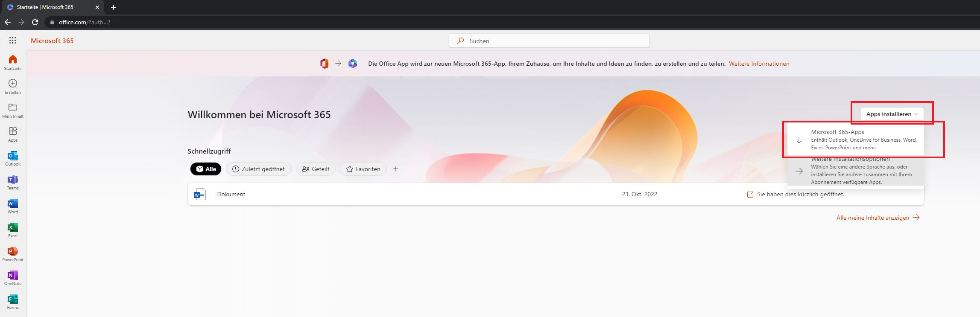The height and width of the screenshot is (317, 980).
Task: Open the Apps page from the sidebar
Action: (x=13, y=134)
